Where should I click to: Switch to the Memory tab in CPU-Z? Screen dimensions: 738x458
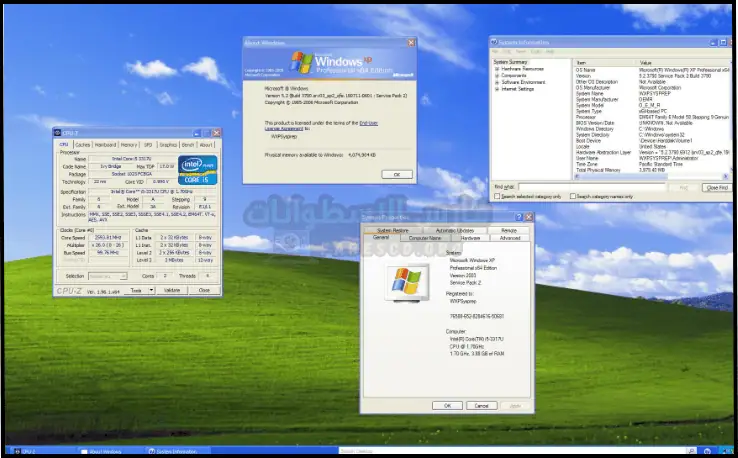point(129,145)
